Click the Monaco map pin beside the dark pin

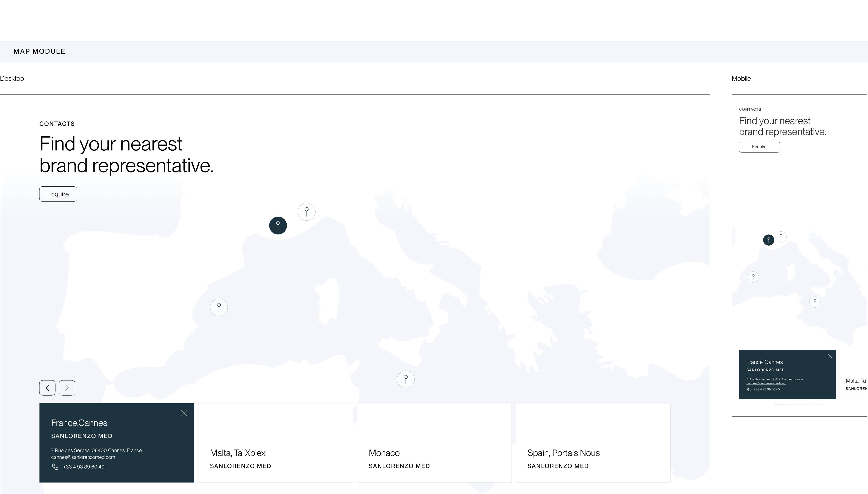pyautogui.click(x=307, y=212)
